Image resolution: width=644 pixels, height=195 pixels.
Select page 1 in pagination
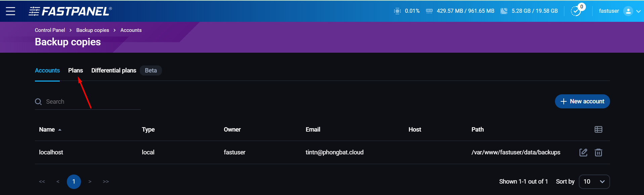coord(74,182)
